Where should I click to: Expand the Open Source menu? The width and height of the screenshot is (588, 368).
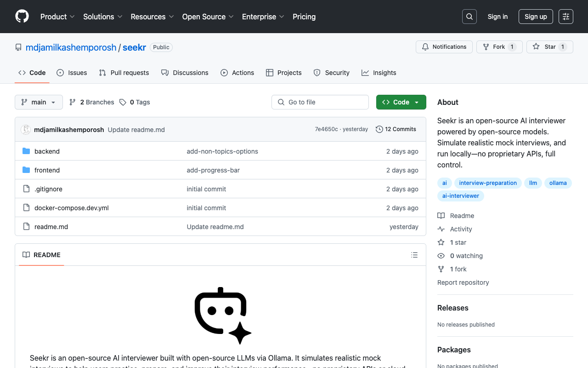coord(208,17)
